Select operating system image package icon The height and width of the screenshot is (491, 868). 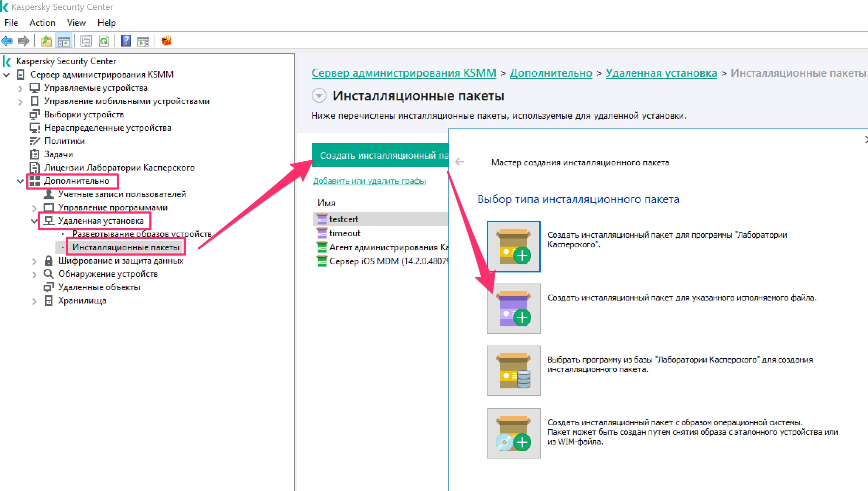coord(513,433)
